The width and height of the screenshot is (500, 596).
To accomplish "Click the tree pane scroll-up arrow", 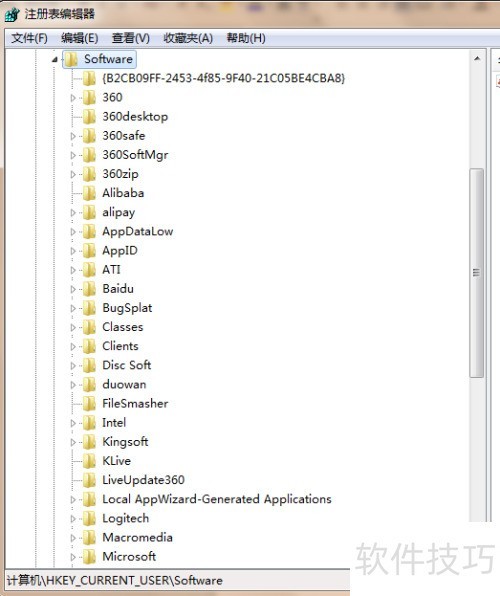I will tap(477, 59).
